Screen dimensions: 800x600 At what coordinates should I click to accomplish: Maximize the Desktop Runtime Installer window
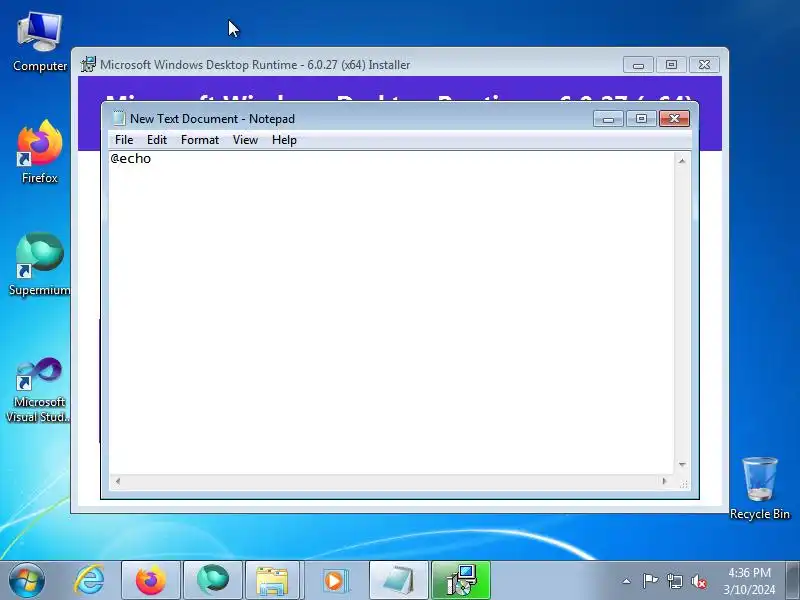tap(671, 65)
